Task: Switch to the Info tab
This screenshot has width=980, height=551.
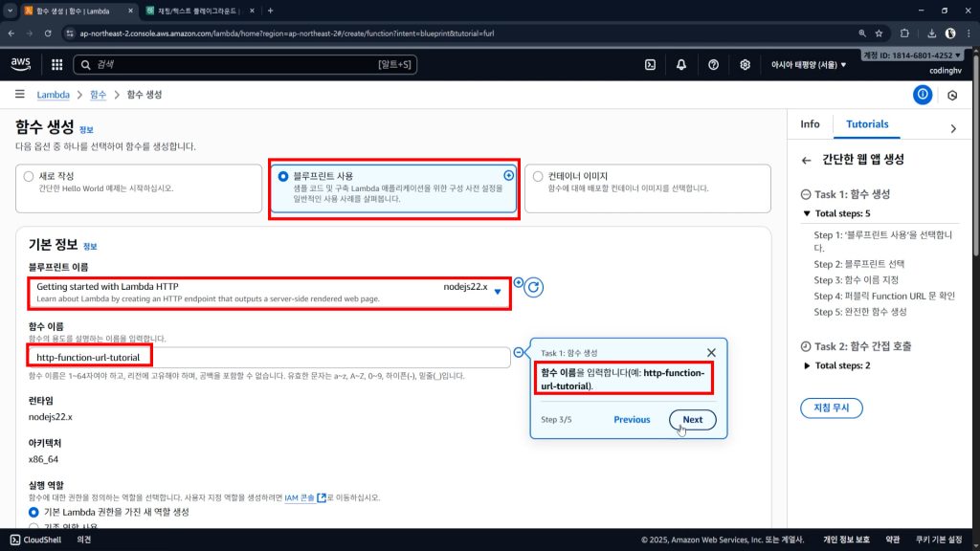Action: 810,124
